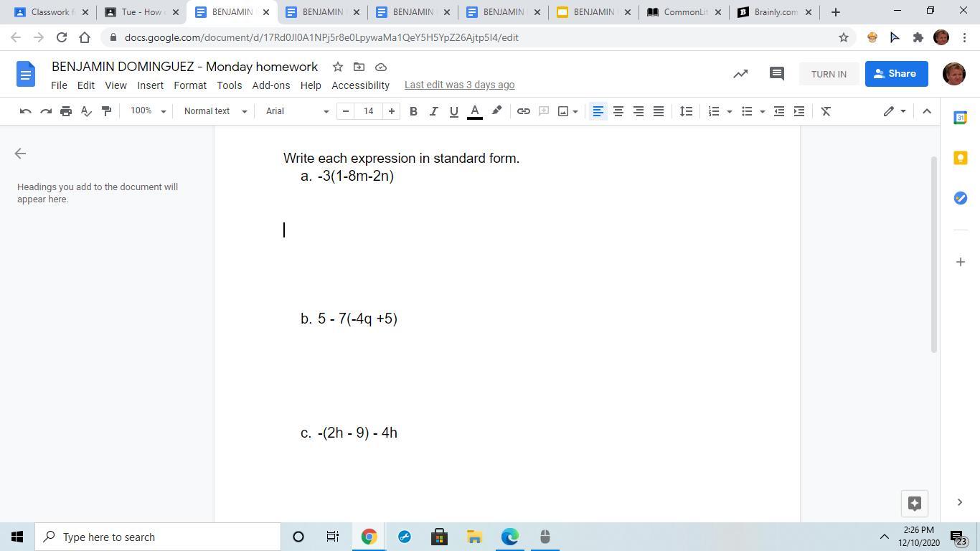Screen dimensions: 980x551
Task: Star this document
Action: (x=338, y=67)
